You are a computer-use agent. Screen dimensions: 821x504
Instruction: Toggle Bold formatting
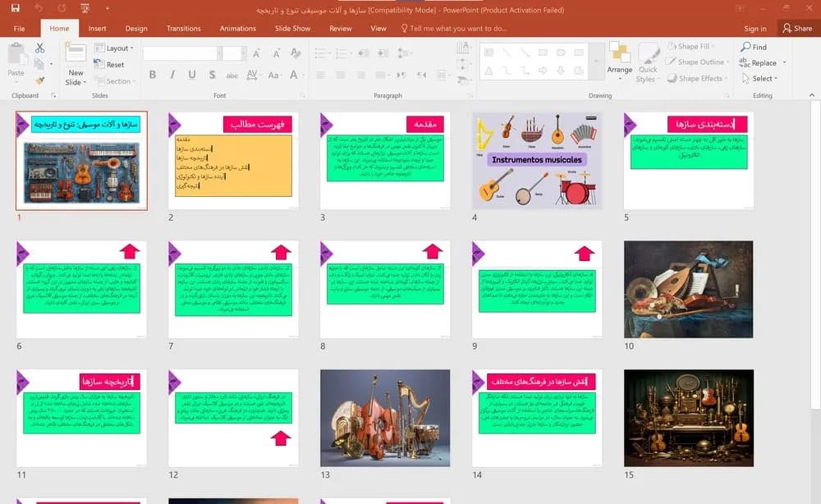[153, 75]
